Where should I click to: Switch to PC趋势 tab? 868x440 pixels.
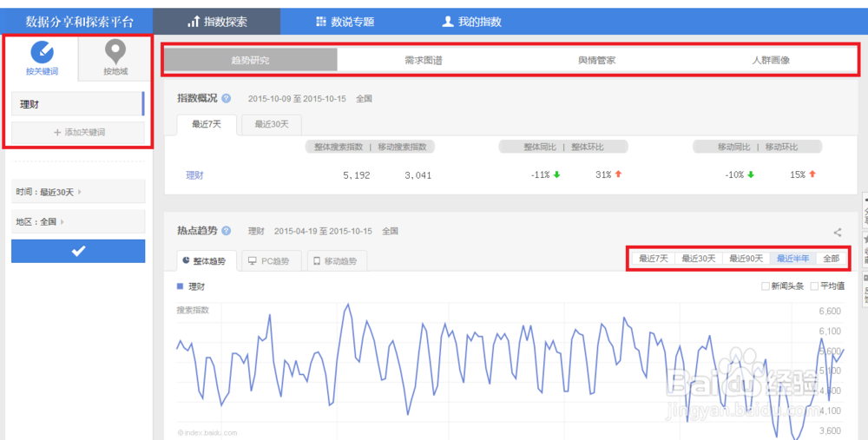[x=272, y=260]
